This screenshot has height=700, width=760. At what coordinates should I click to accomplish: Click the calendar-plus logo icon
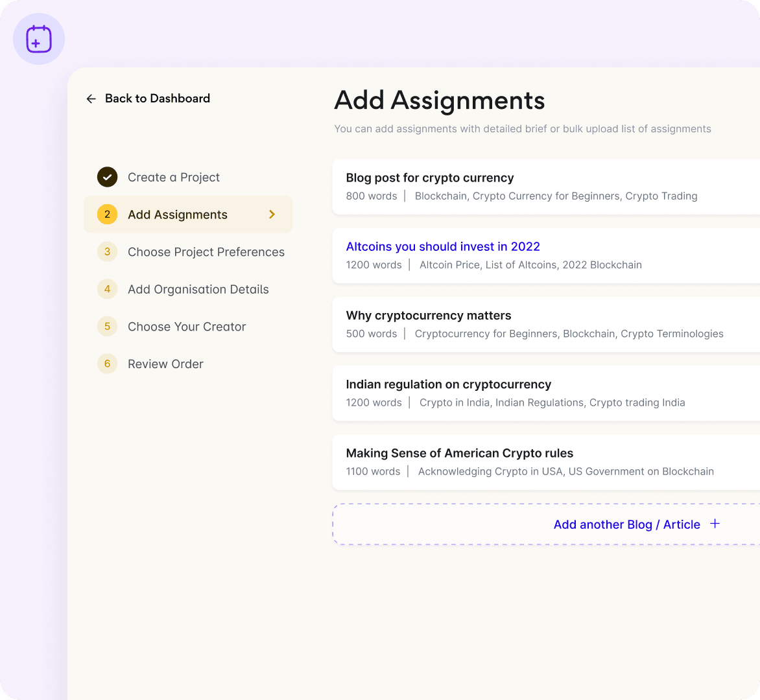click(39, 39)
